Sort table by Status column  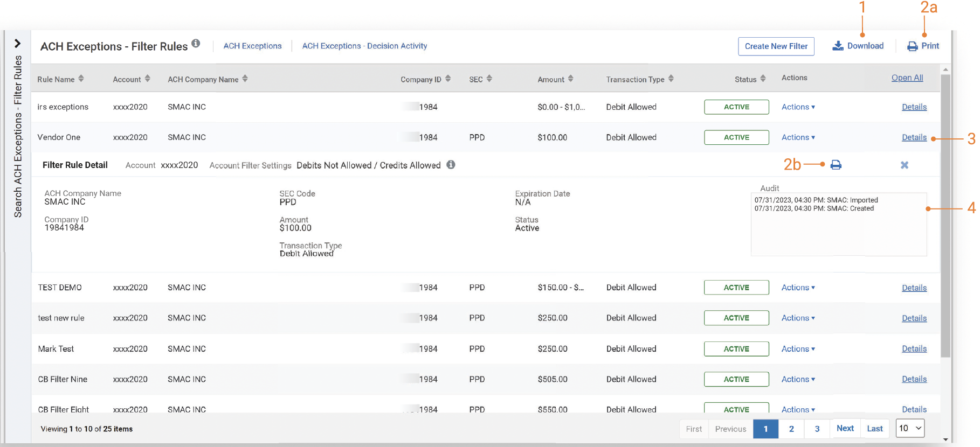point(763,79)
